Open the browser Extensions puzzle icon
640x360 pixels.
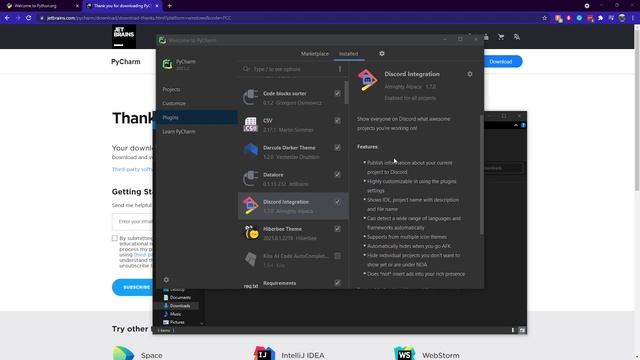pos(600,18)
